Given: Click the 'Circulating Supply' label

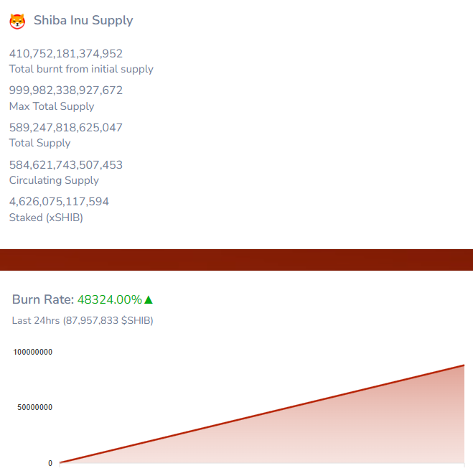Looking at the screenshot, I should pyautogui.click(x=54, y=181).
